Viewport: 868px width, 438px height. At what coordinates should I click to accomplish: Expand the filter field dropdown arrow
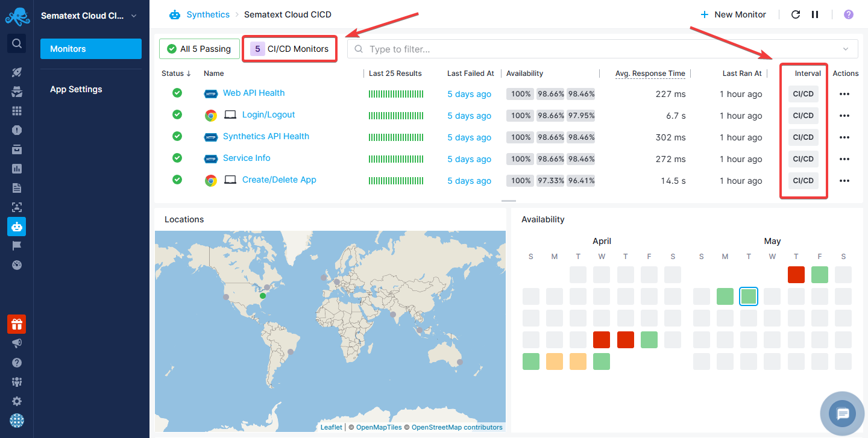[x=846, y=49]
